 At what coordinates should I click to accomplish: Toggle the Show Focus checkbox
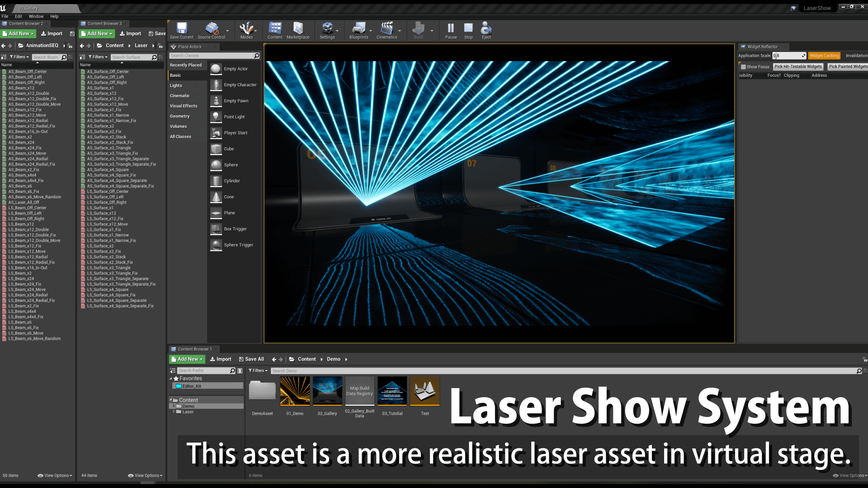pos(743,67)
